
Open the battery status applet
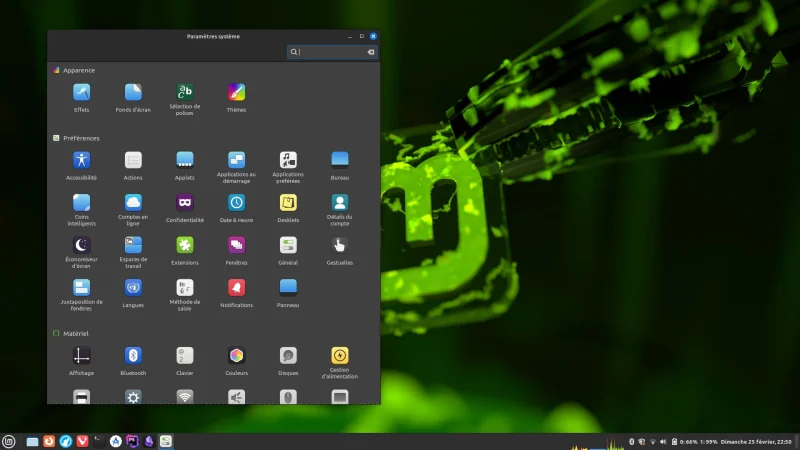coord(694,442)
